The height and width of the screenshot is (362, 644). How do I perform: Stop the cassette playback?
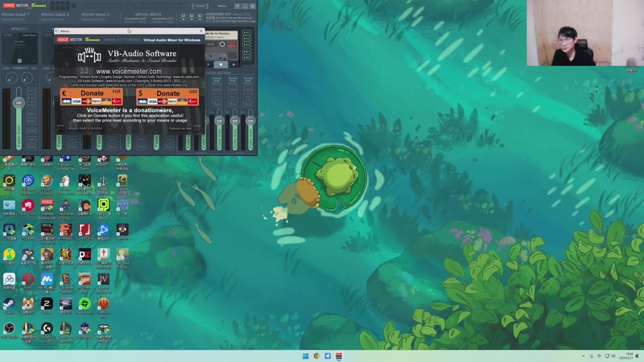(221, 64)
